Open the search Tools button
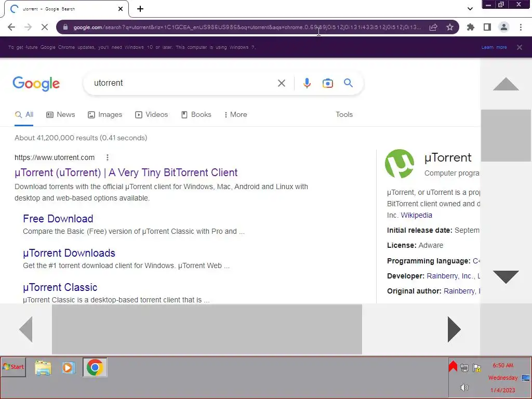The width and height of the screenshot is (532, 399). coord(344,115)
